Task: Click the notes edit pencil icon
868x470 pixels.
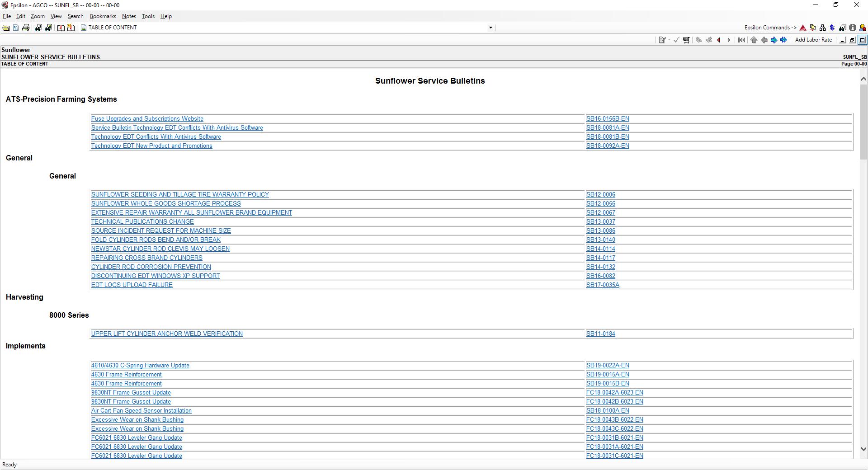Action: [662, 40]
